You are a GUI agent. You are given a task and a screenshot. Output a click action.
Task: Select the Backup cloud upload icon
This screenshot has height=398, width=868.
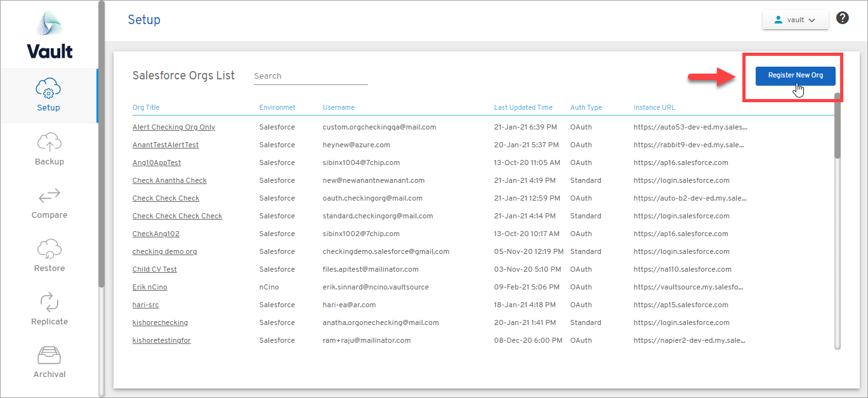49,141
